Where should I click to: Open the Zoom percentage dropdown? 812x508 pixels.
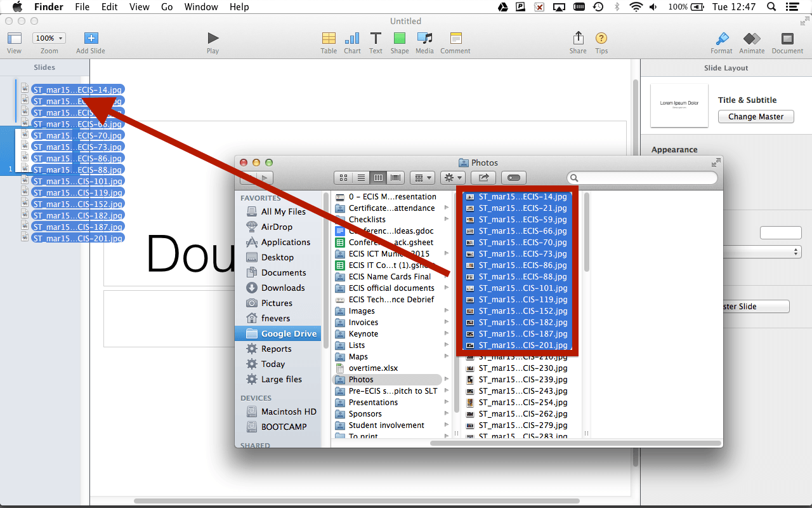pos(49,37)
